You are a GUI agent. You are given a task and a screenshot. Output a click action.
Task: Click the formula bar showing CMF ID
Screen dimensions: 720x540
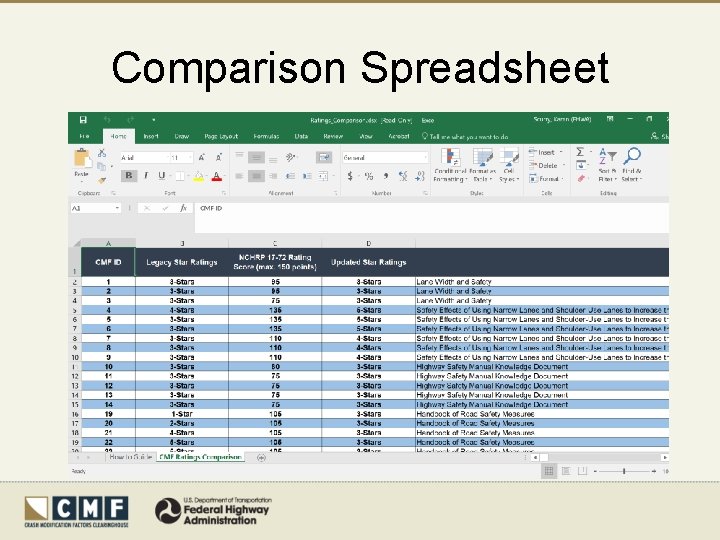pos(432,218)
